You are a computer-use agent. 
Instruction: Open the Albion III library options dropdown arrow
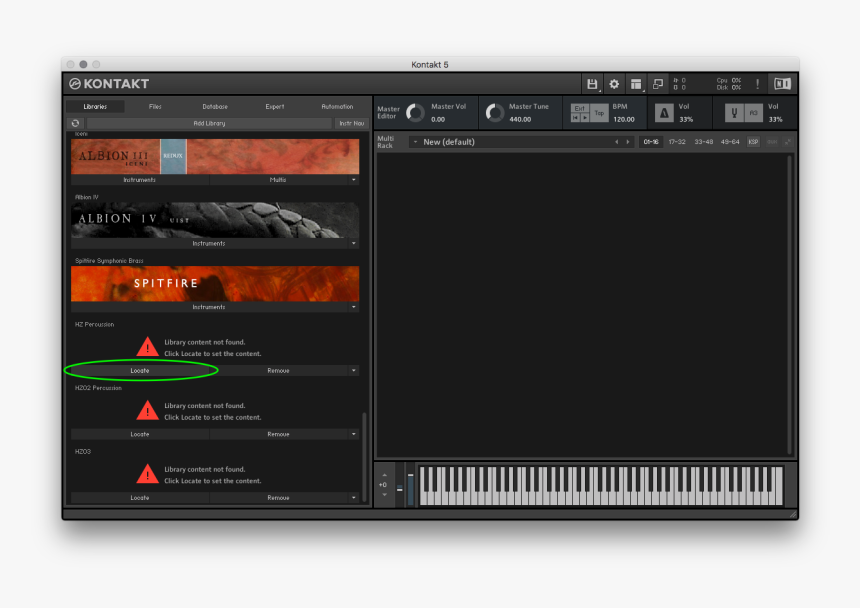click(353, 180)
